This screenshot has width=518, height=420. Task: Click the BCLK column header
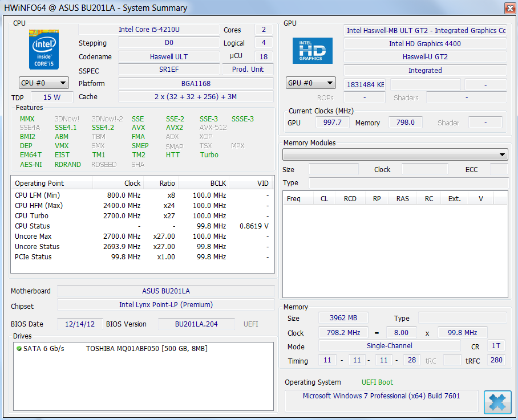click(x=203, y=183)
